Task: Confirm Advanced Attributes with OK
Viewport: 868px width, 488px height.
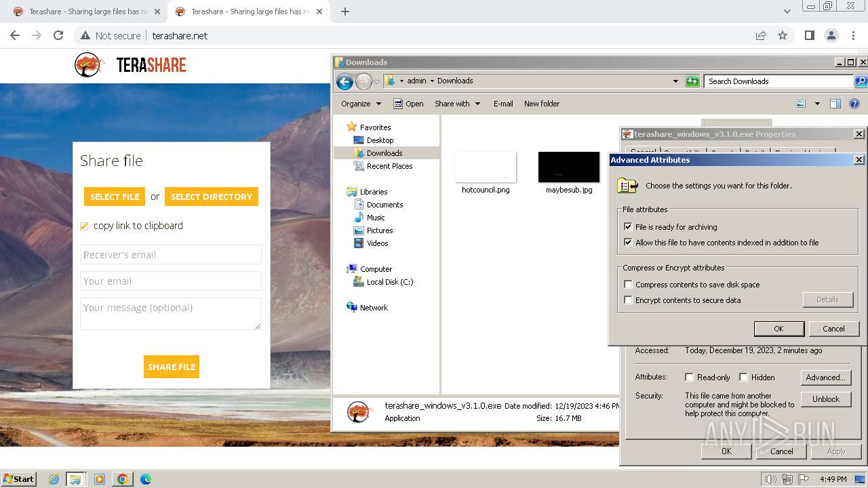Action: [778, 329]
